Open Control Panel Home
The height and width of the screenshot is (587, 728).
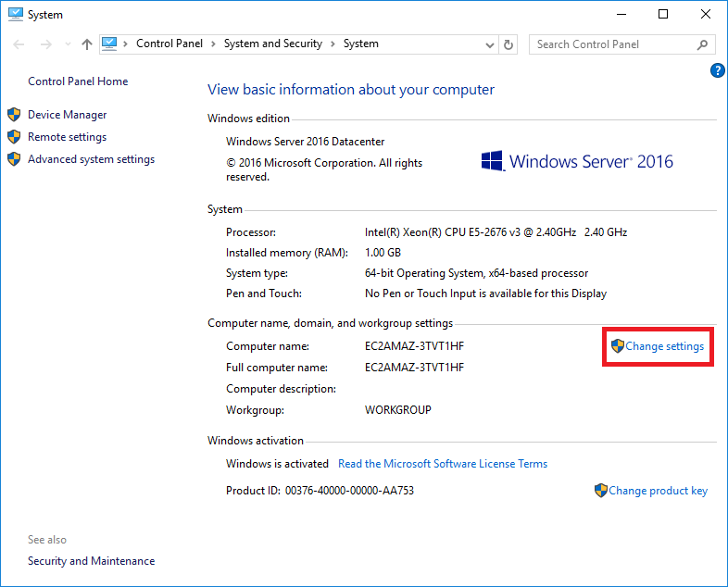78,81
